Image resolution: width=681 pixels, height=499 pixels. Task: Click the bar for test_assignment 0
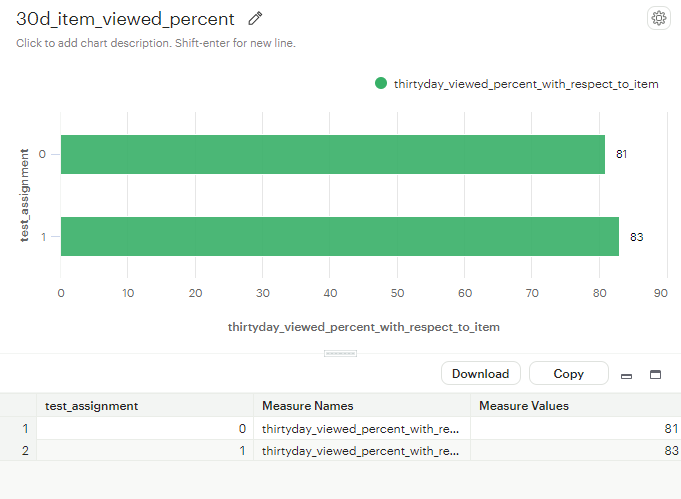pos(332,154)
